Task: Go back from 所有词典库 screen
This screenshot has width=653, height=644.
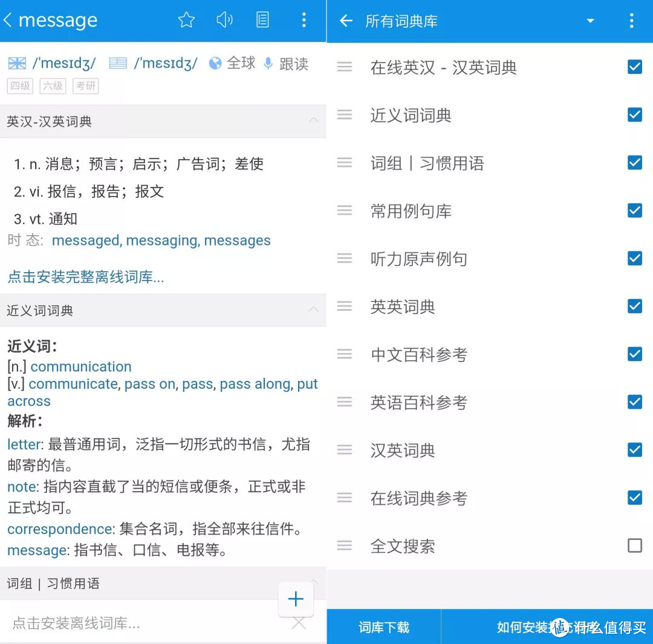Action: pyautogui.click(x=346, y=21)
